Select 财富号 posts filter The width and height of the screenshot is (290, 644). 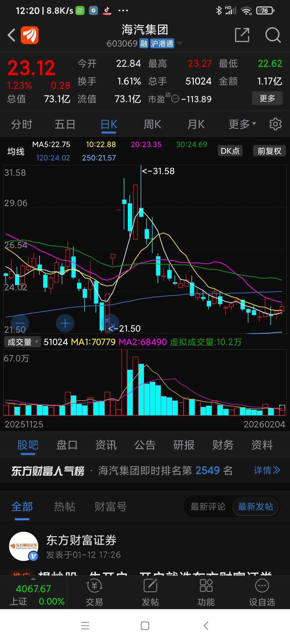[x=111, y=507]
